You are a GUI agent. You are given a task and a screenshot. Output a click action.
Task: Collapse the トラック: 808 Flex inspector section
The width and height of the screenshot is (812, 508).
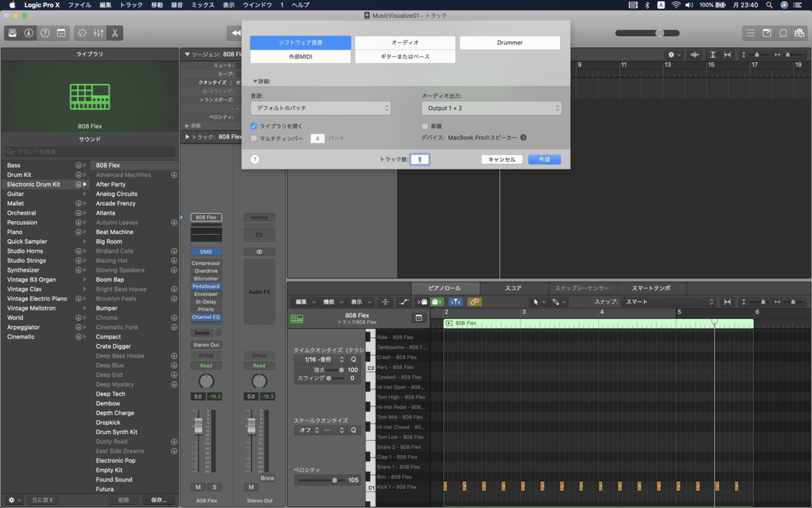point(187,137)
